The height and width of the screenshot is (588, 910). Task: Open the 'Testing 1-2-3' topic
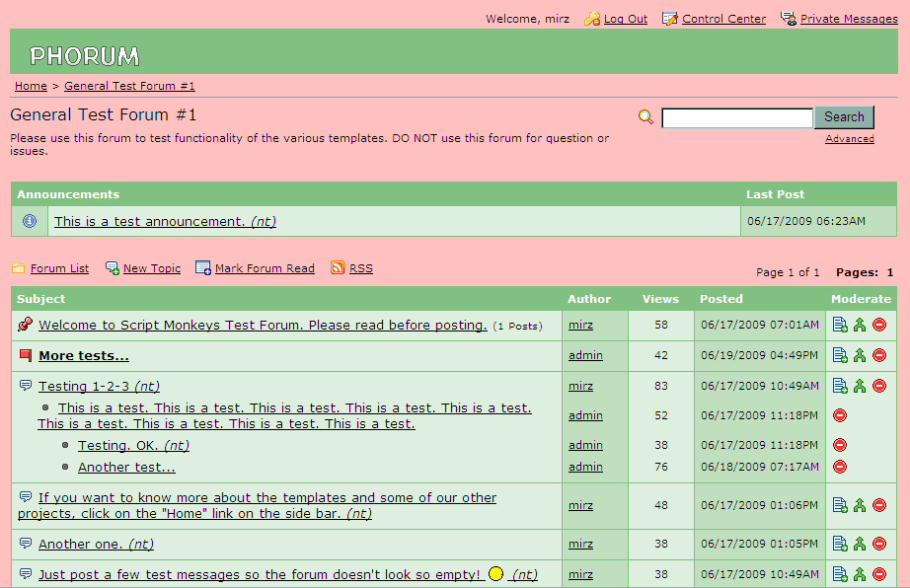(x=99, y=386)
